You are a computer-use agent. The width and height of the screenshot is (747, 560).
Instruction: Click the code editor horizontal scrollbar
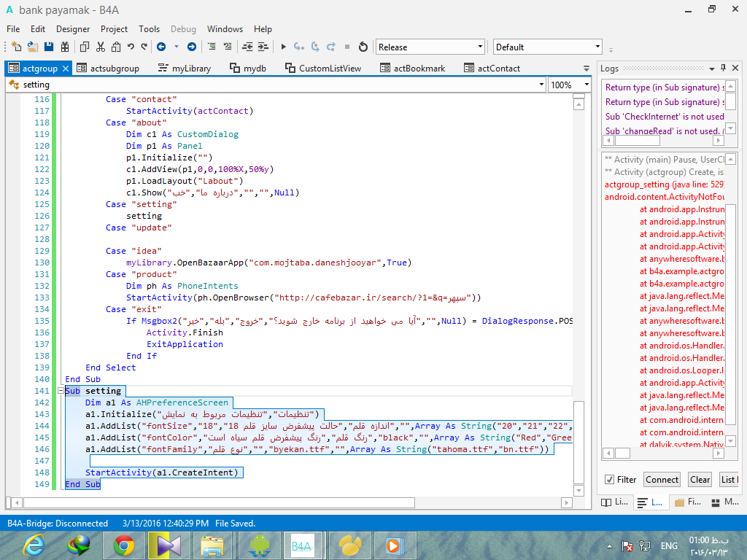(219, 502)
